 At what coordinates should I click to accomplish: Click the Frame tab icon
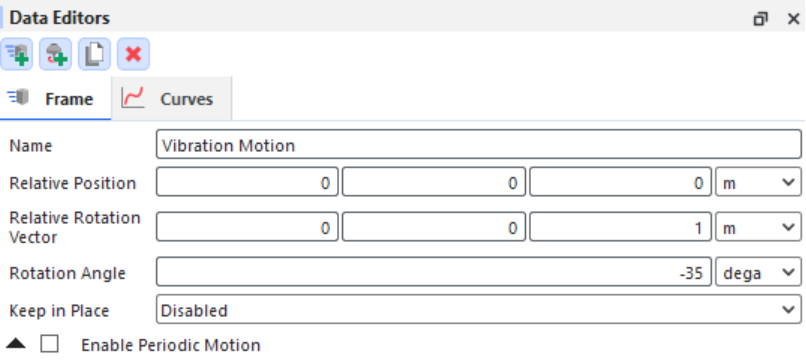click(20, 98)
